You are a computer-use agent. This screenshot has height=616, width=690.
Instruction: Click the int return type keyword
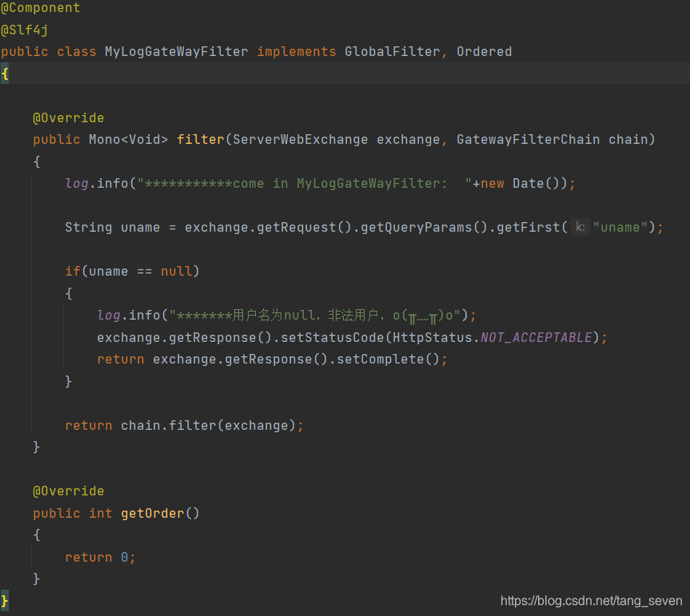click(x=100, y=514)
